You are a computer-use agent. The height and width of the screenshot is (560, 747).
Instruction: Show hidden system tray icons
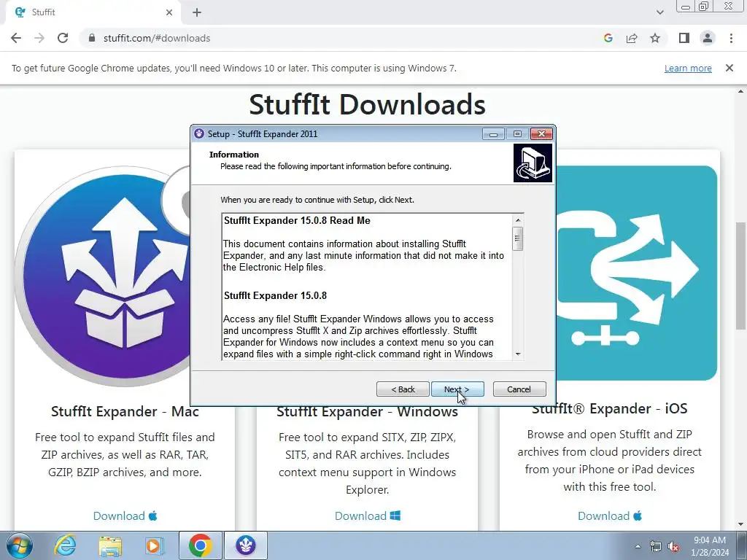pos(638,546)
